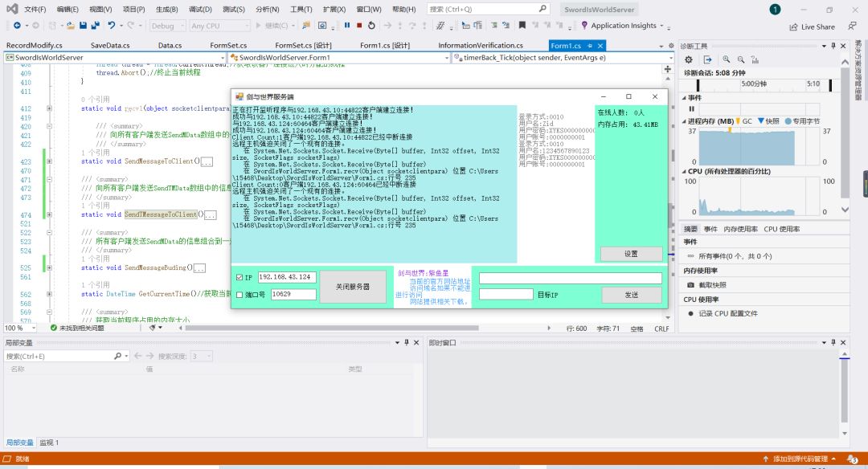
Task: Open the Debug configuration dropdown
Action: pos(169,26)
